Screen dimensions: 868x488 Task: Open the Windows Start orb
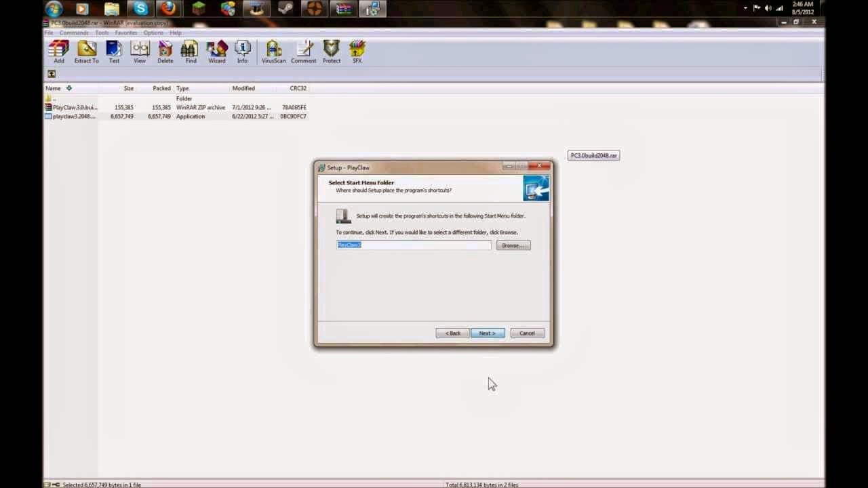[x=54, y=9]
